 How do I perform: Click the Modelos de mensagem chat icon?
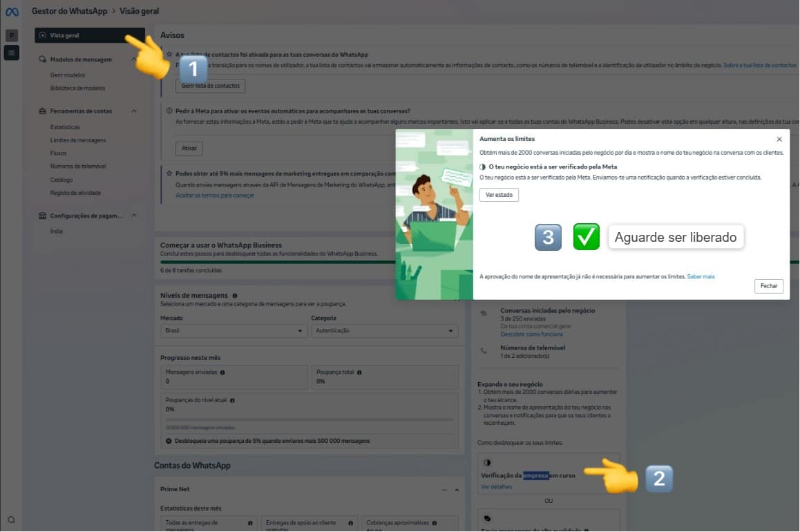point(42,59)
